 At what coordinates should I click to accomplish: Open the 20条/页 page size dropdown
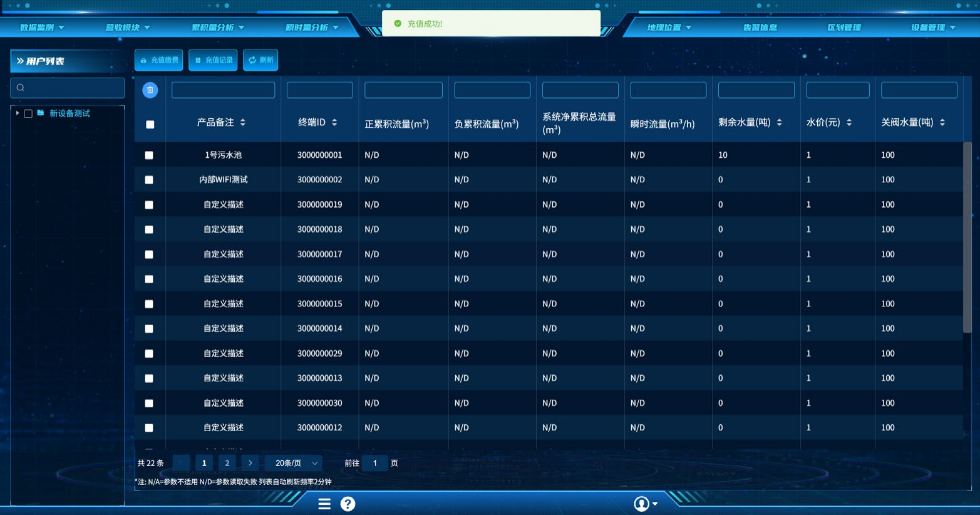pos(294,463)
